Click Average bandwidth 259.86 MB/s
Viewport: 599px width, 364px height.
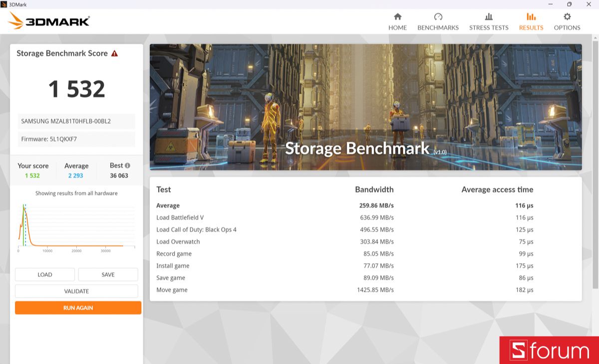[376, 205]
